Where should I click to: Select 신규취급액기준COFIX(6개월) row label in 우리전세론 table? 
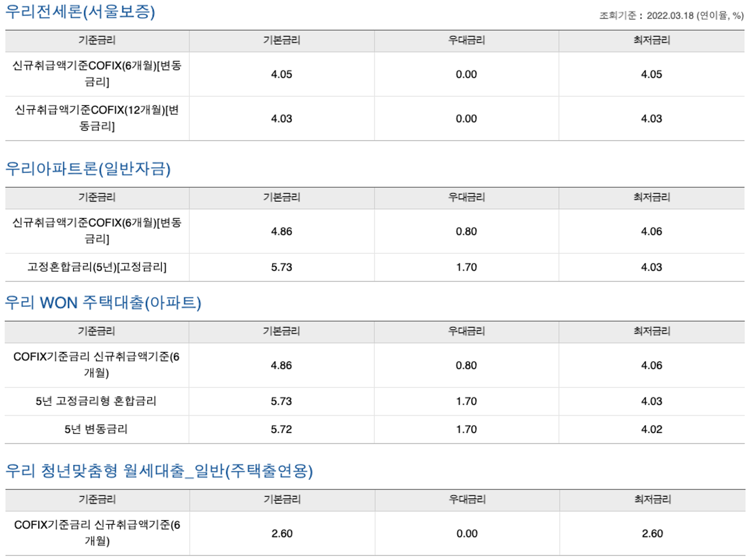tap(97, 74)
